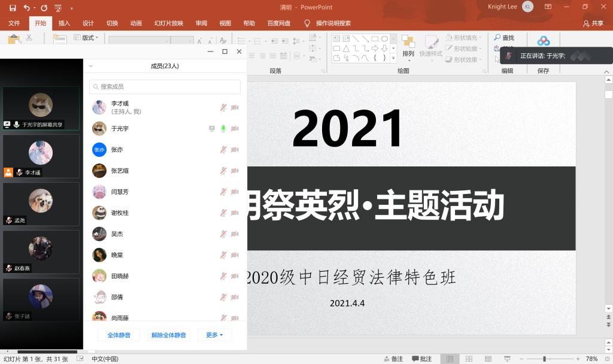The image size is (613, 364).
Task: Click the Save icon in quick access toolbar
Action: [13, 8]
